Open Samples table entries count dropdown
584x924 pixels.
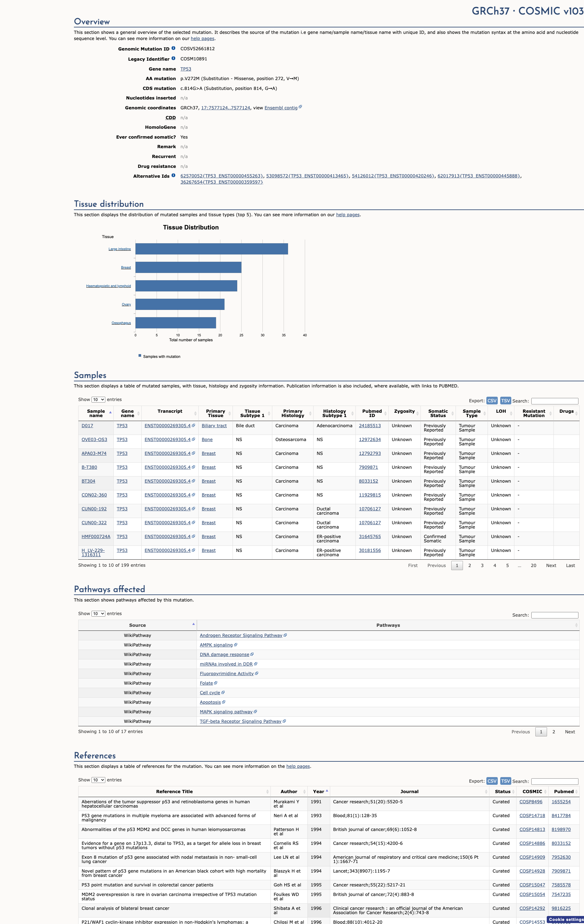(x=98, y=399)
